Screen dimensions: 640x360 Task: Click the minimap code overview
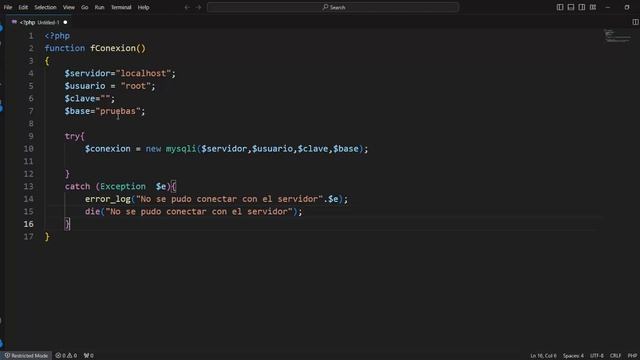click(x=617, y=36)
